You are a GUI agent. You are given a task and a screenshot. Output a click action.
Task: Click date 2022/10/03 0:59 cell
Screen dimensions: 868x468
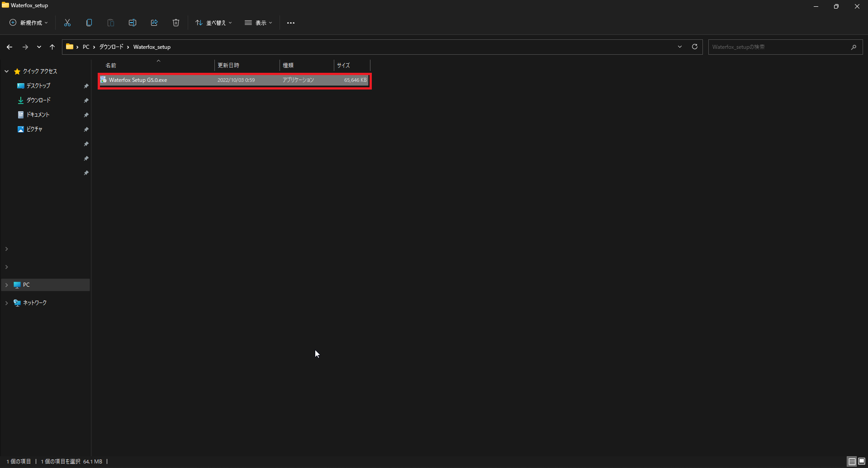tap(236, 80)
